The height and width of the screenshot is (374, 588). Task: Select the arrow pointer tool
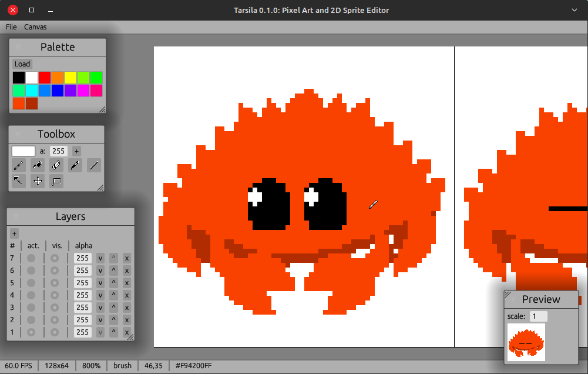point(18,181)
